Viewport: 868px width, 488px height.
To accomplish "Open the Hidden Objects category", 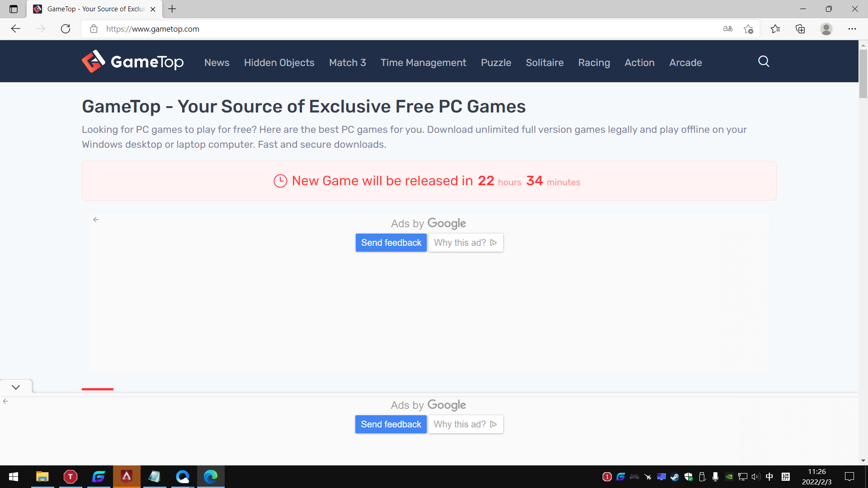I will tap(279, 62).
